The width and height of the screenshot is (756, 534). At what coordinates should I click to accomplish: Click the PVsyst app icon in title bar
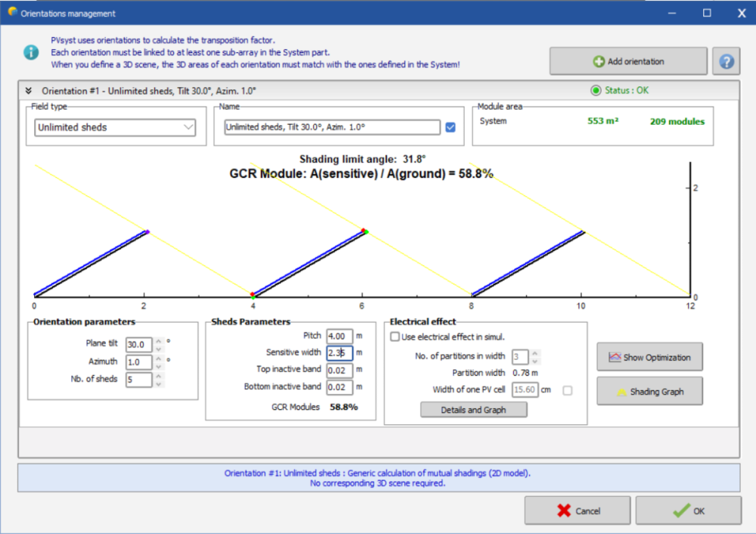click(11, 12)
